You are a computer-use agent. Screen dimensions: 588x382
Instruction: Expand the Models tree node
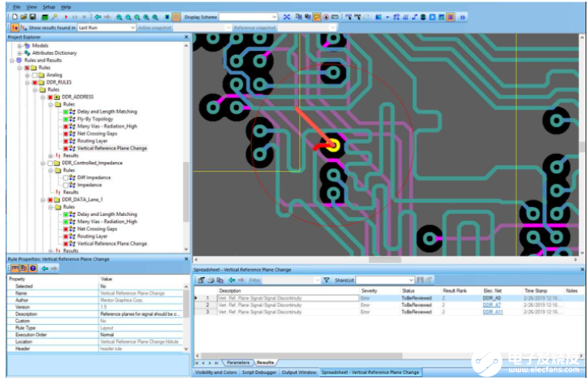point(19,46)
